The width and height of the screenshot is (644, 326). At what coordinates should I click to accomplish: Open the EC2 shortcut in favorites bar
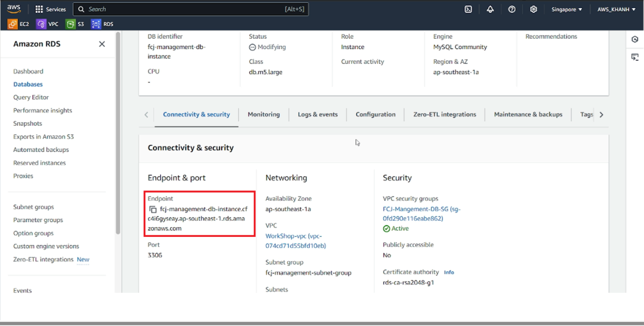click(x=18, y=24)
